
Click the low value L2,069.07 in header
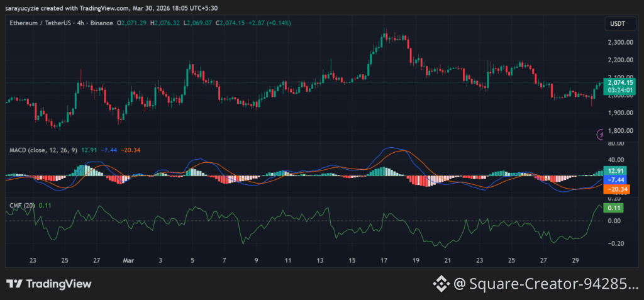(x=197, y=23)
